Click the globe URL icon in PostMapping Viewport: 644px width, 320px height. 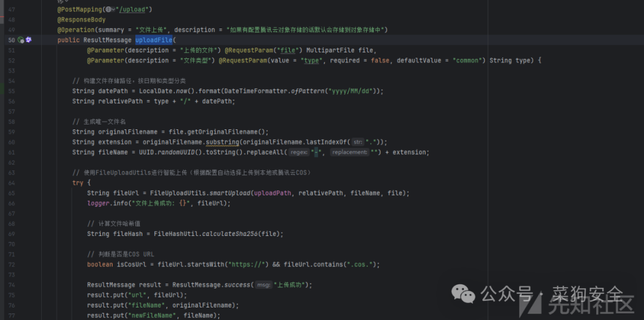click(x=108, y=10)
